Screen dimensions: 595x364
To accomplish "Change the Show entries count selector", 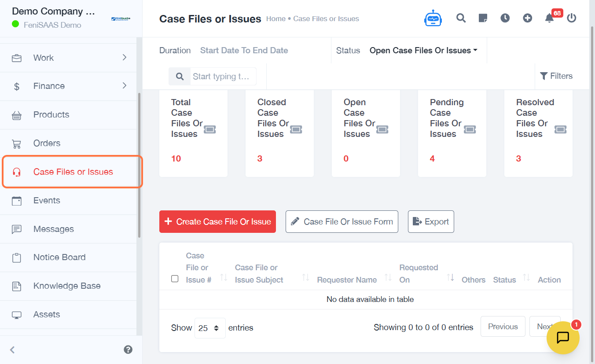I will point(210,328).
